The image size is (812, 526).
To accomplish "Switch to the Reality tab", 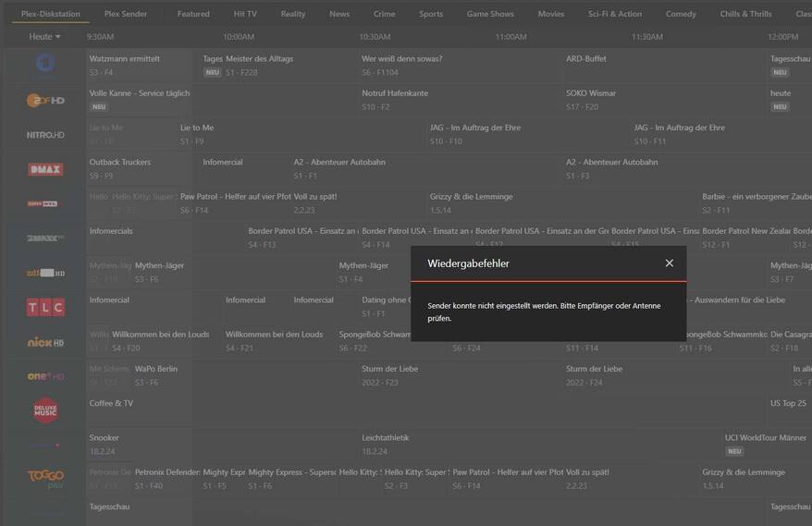I will tap(293, 14).
